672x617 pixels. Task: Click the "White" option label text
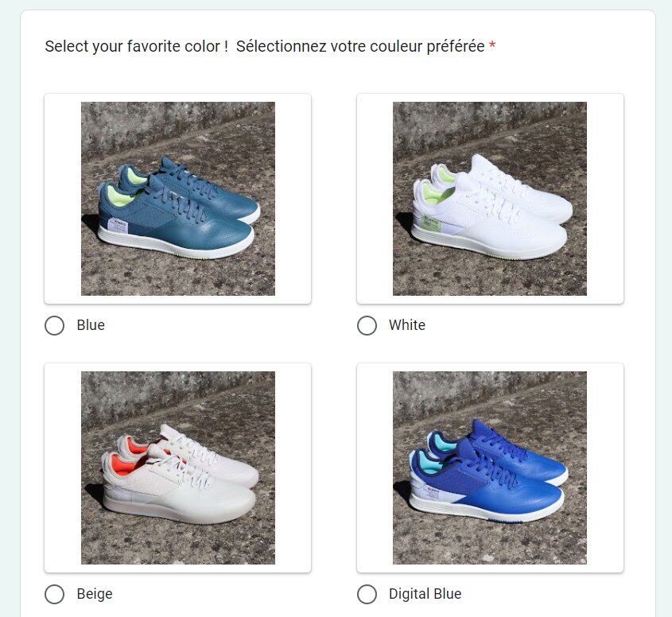407,325
